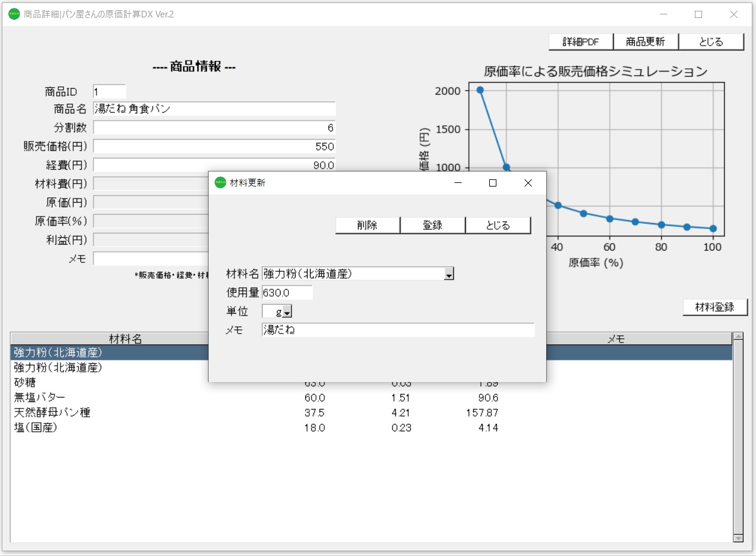The image size is (756, 556).
Task: Click とじる in the 材料更新 dialog
Action: coord(498,226)
